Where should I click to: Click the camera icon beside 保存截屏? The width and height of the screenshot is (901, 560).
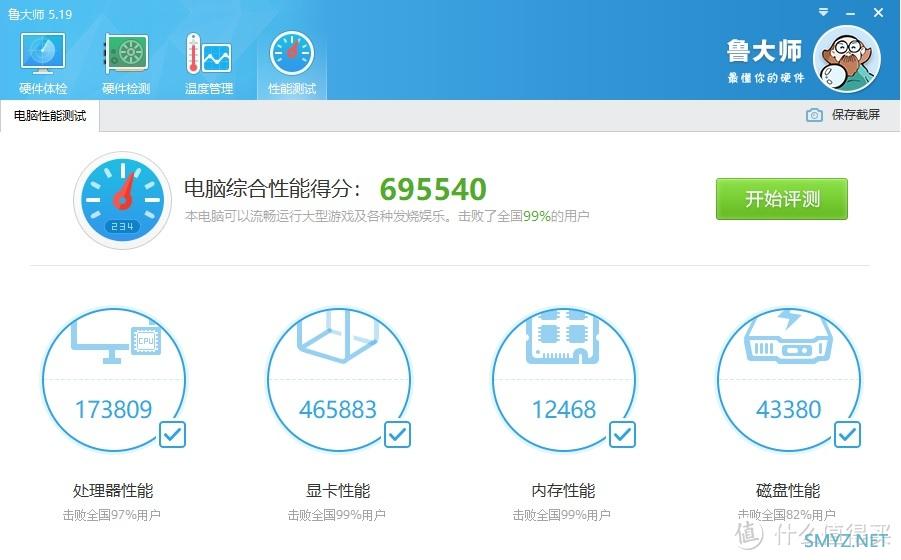pos(814,115)
